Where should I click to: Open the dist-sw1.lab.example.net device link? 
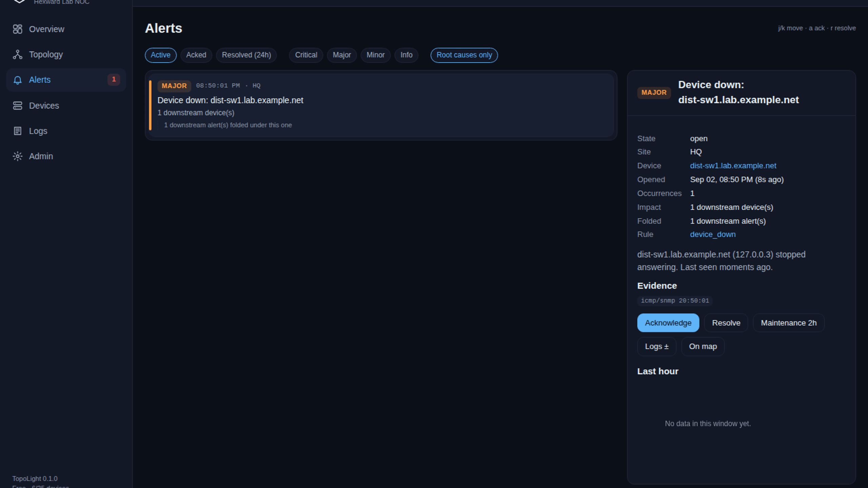pyautogui.click(x=733, y=166)
